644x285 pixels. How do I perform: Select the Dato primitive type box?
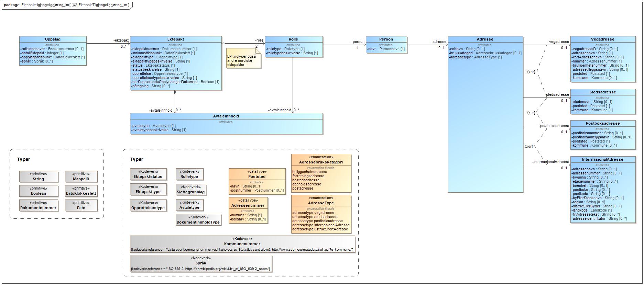point(81,205)
